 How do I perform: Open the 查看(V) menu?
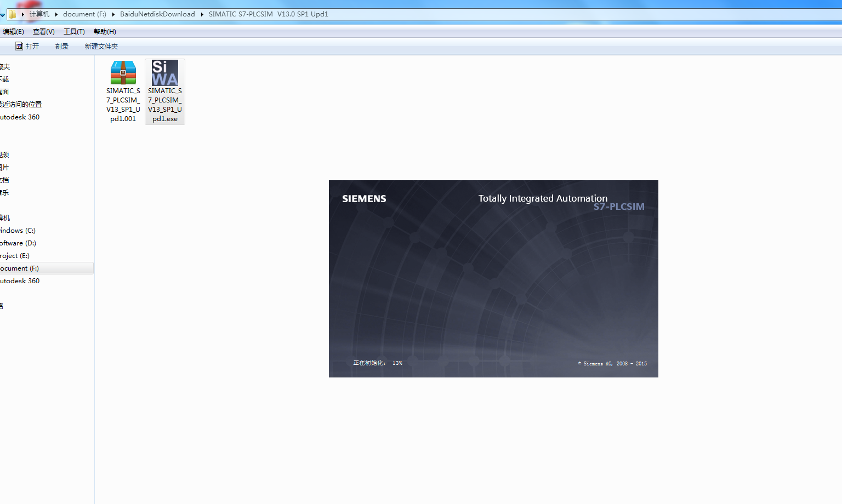click(44, 32)
